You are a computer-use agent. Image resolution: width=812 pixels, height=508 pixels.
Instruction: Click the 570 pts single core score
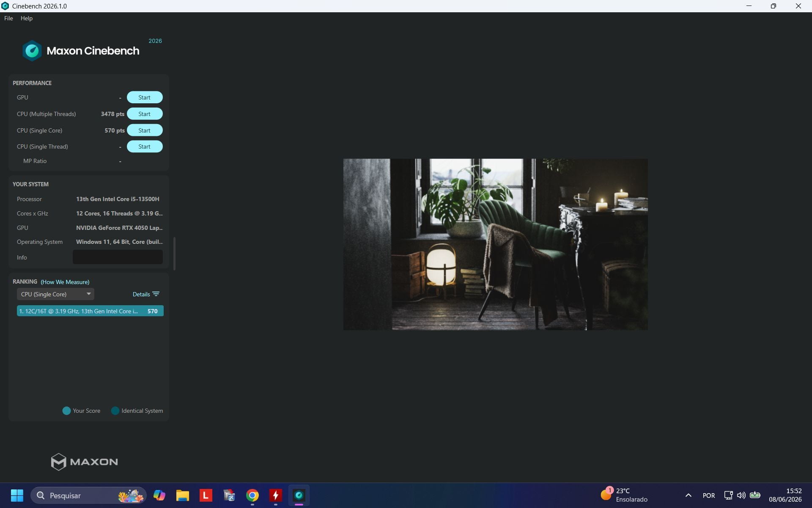click(115, 130)
